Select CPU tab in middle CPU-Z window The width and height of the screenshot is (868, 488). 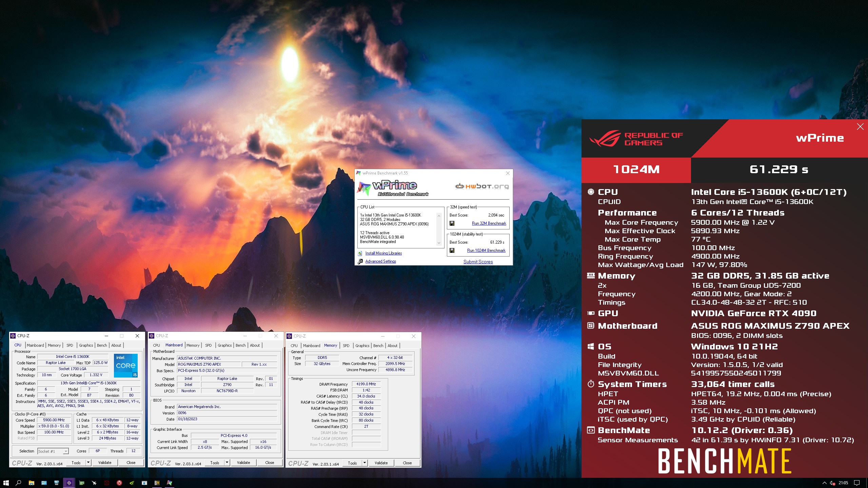tap(157, 345)
